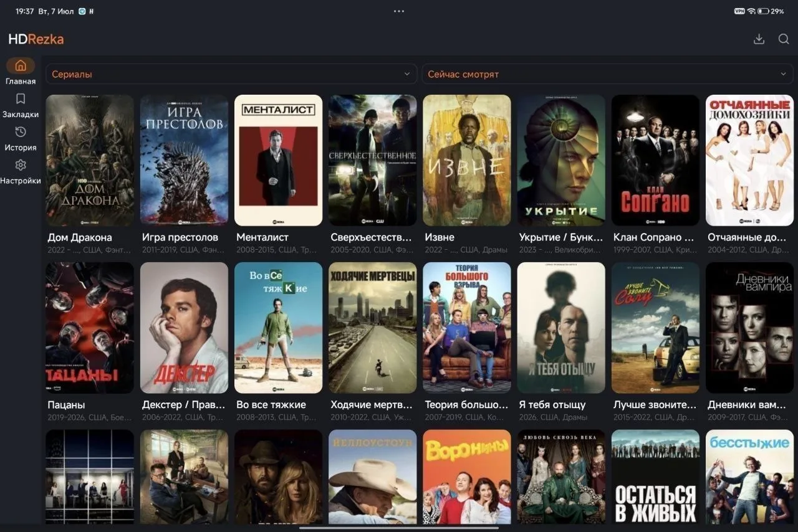Open Теория большого взрыва poster
Viewport: 798px width, 532px height.
466,328
